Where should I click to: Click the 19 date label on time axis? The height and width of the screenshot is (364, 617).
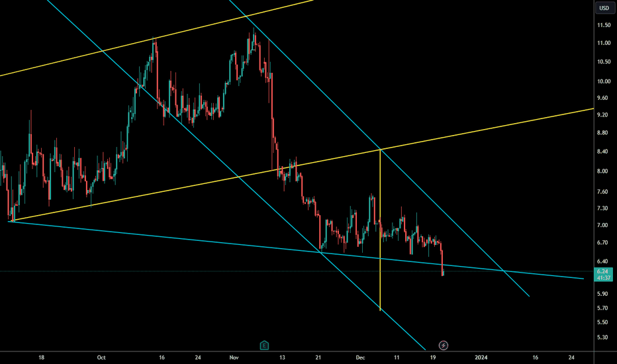point(433,357)
